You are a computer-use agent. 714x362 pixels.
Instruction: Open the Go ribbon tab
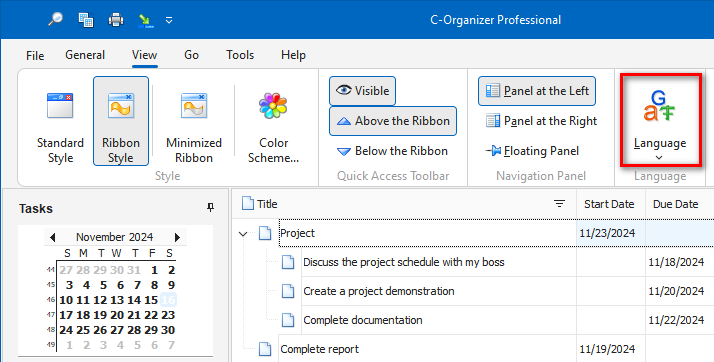pos(191,55)
